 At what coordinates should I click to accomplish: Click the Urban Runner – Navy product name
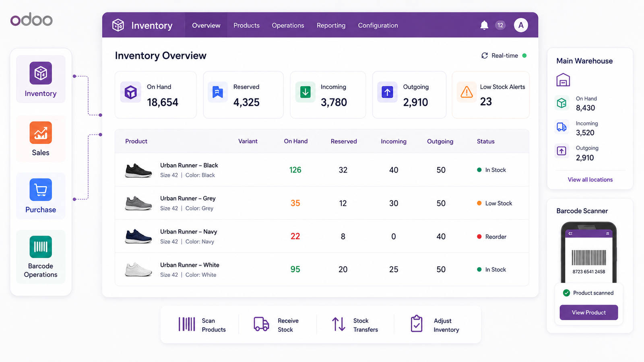tap(189, 232)
